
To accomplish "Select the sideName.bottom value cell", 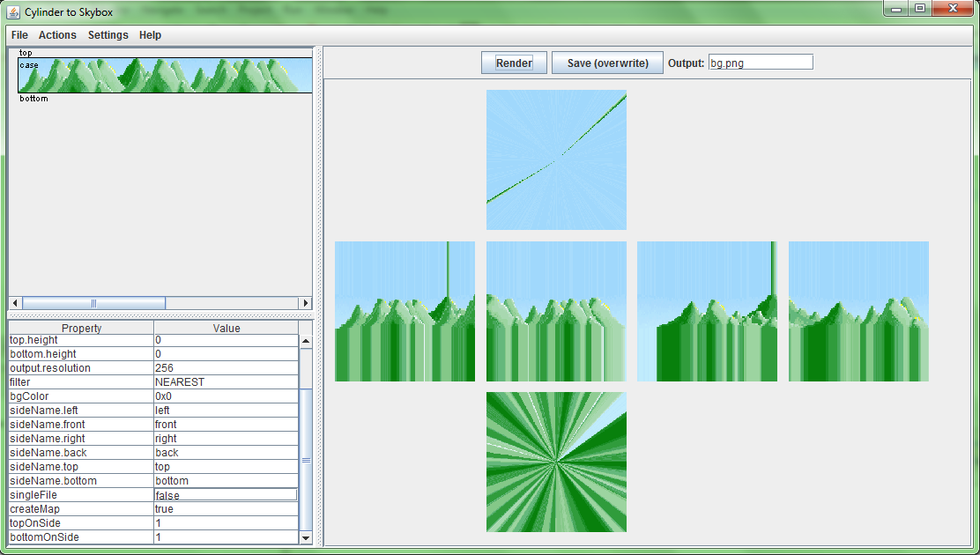I will [226, 481].
